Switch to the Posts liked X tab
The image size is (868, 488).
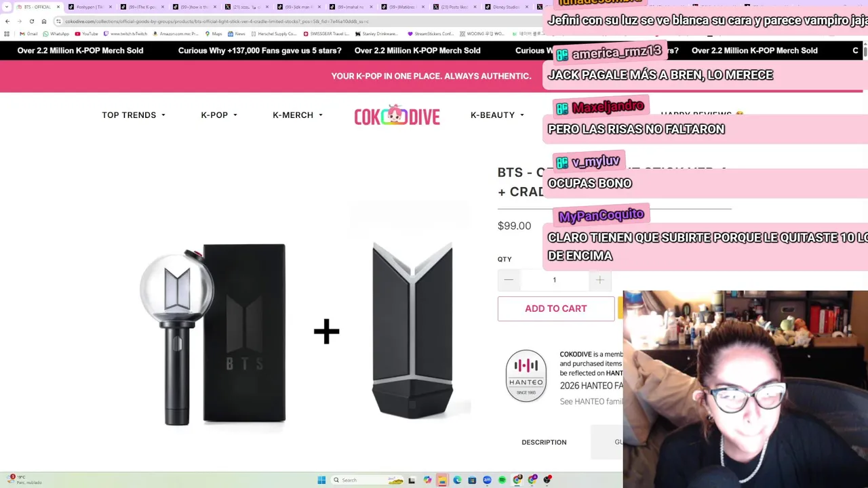point(454,7)
